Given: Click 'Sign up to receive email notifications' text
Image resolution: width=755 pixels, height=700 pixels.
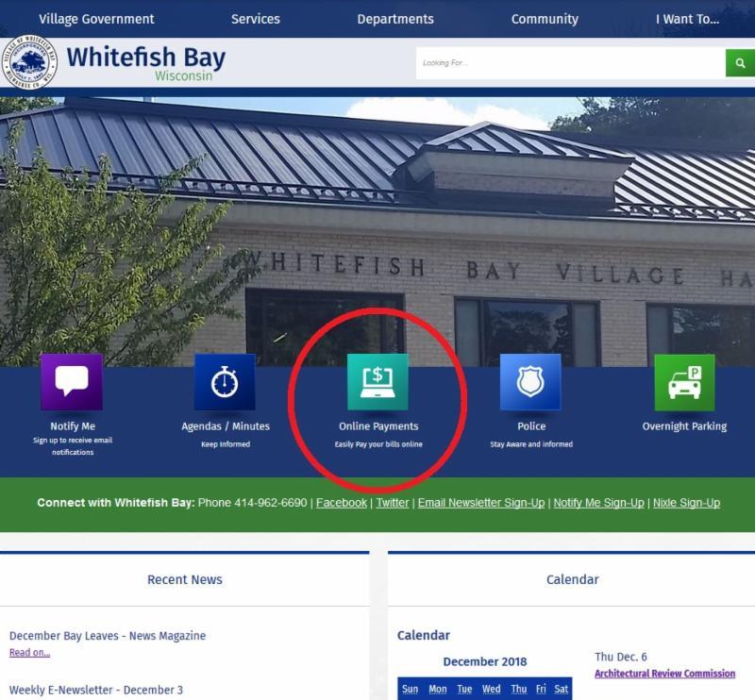Looking at the screenshot, I should click(x=73, y=446).
